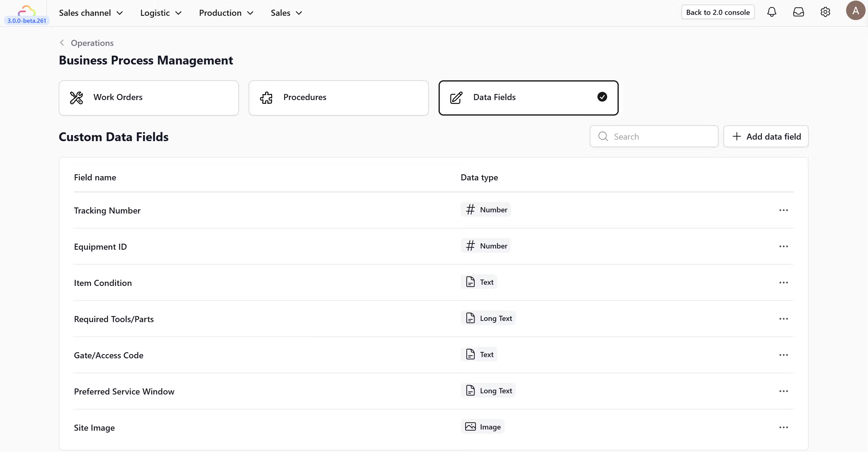Select the Data Fields card
Image resolution: width=868 pixels, height=452 pixels.
coord(528,98)
